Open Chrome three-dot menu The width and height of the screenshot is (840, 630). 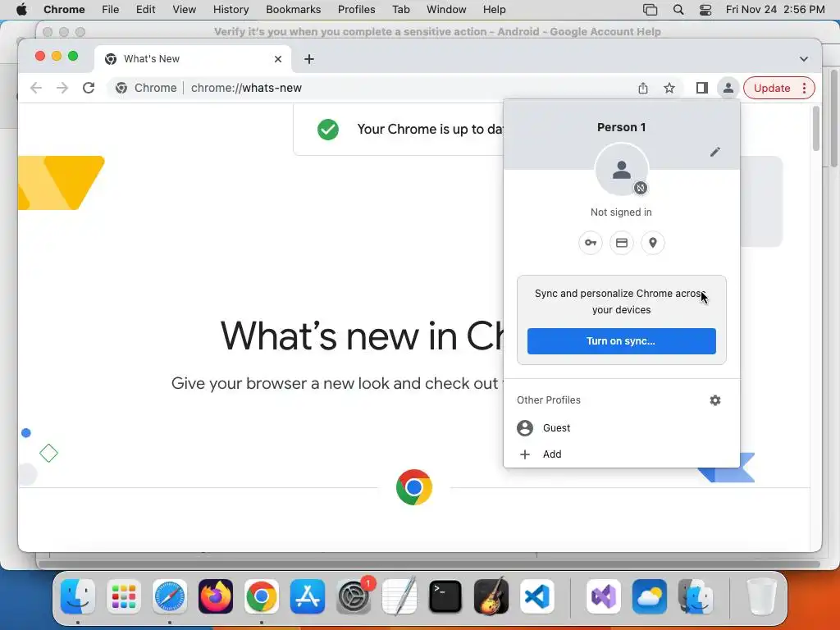804,88
